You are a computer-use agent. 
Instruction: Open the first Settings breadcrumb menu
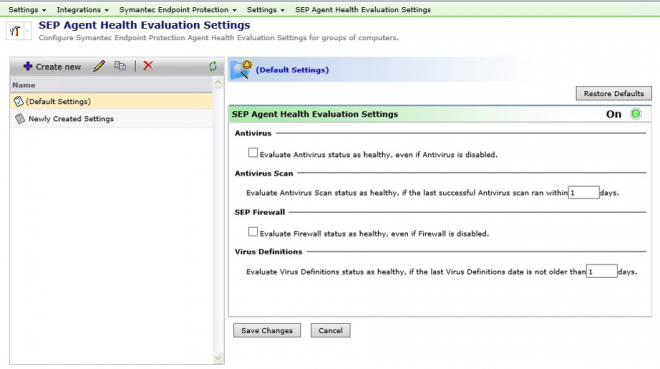pos(27,9)
